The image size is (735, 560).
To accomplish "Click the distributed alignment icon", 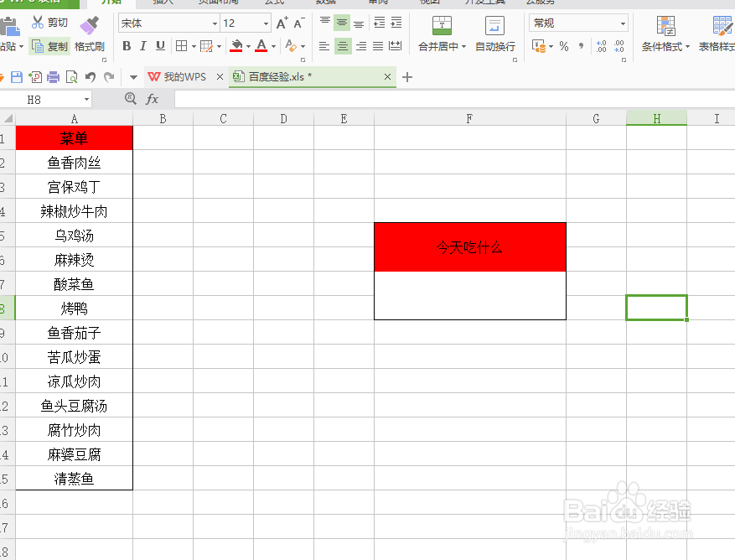I will click(395, 46).
